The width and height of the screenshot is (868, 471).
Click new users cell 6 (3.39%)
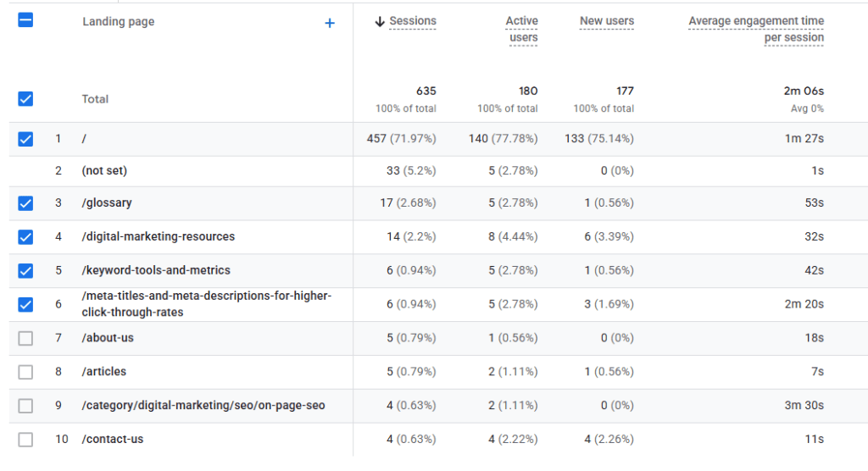tap(609, 236)
